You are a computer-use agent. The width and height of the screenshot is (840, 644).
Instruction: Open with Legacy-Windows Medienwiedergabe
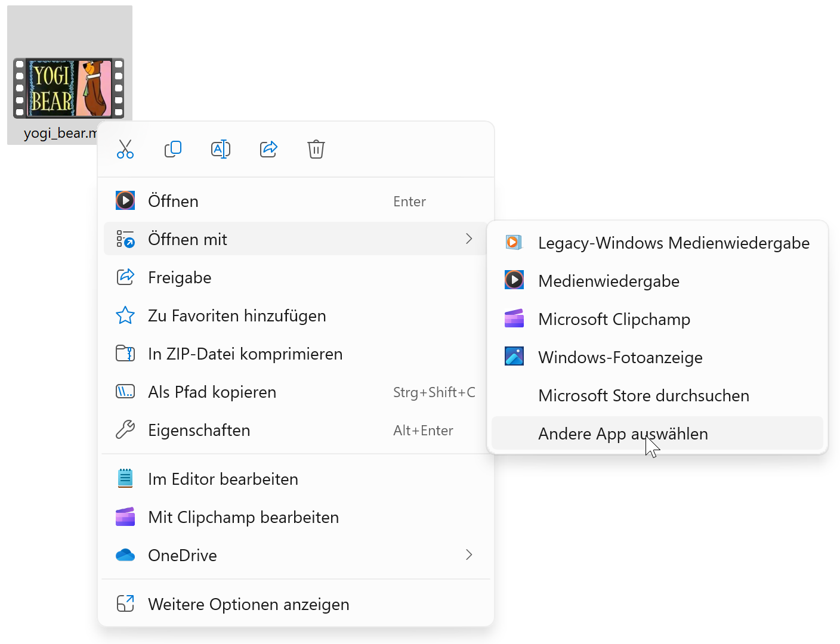[673, 243]
